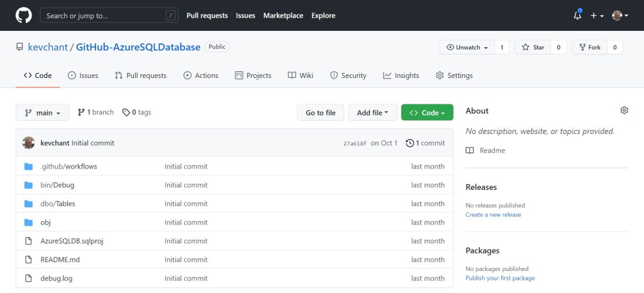Go to Marketplace

(x=283, y=16)
